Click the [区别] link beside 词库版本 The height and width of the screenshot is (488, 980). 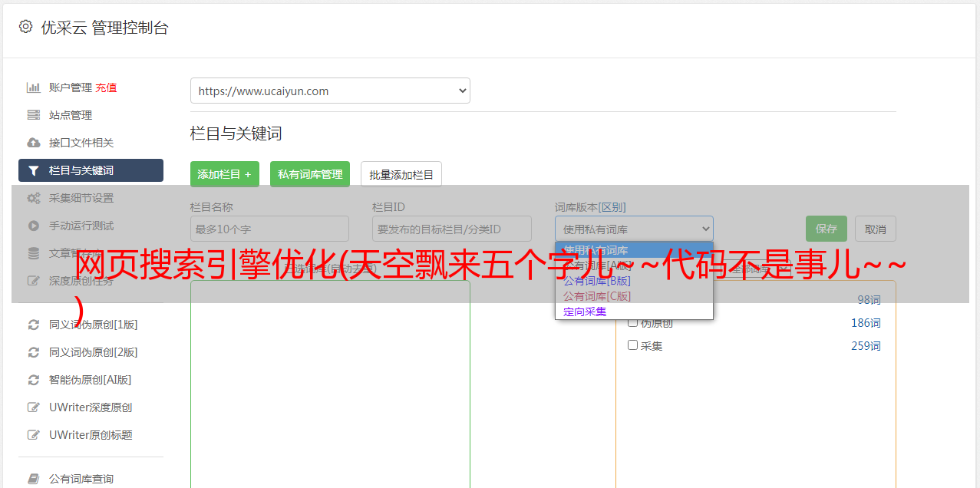point(612,207)
